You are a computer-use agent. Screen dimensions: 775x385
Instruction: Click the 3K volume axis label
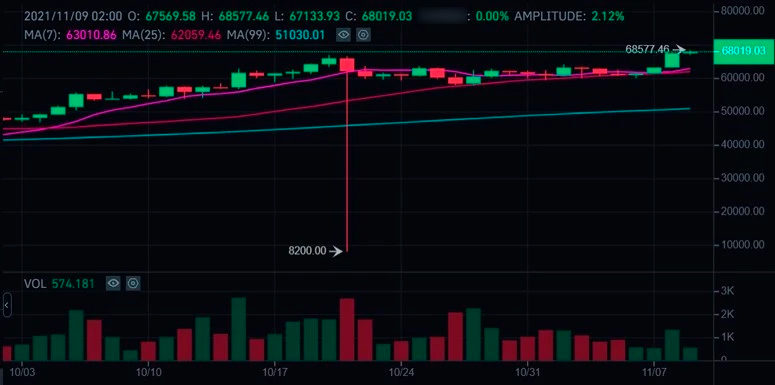[x=728, y=291]
